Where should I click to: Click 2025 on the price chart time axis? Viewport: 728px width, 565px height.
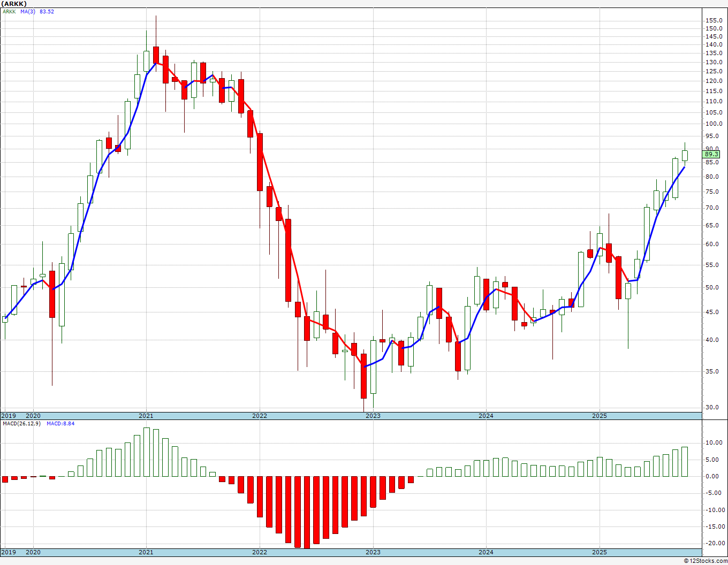[600, 416]
